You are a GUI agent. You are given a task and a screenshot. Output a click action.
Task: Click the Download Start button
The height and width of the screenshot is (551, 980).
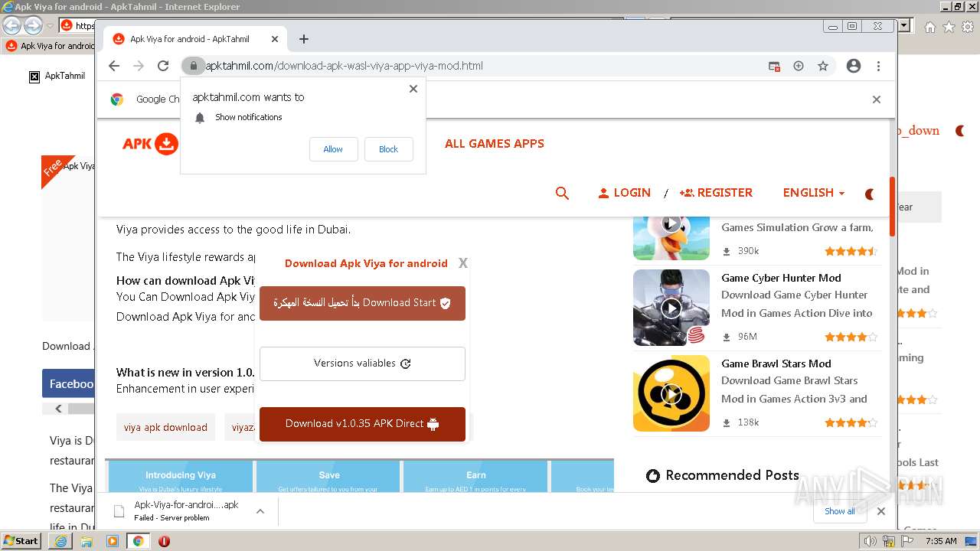click(x=362, y=303)
